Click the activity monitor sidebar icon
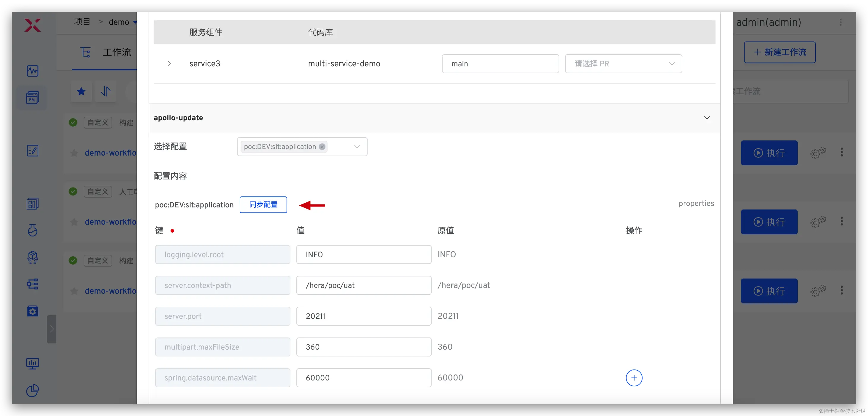 (32, 71)
